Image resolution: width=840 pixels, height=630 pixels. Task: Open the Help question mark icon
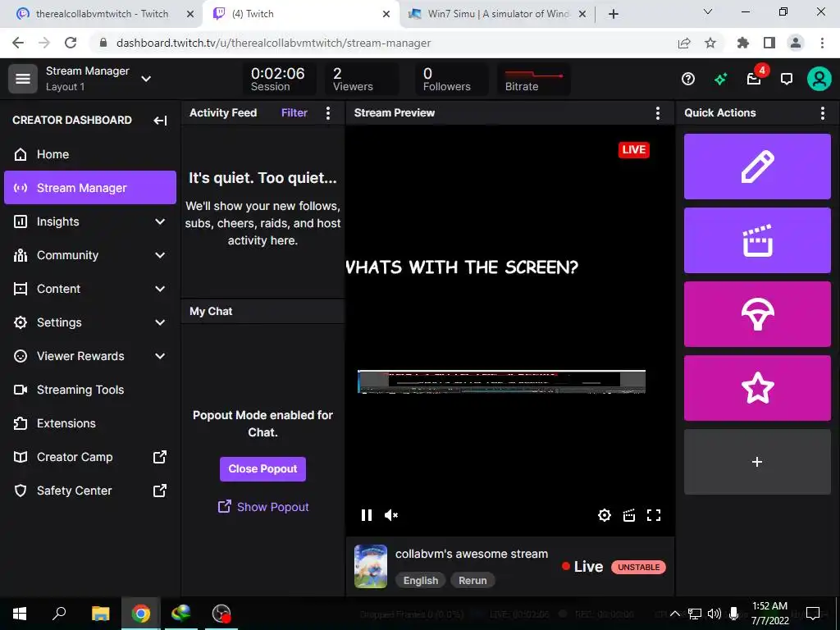coord(688,80)
